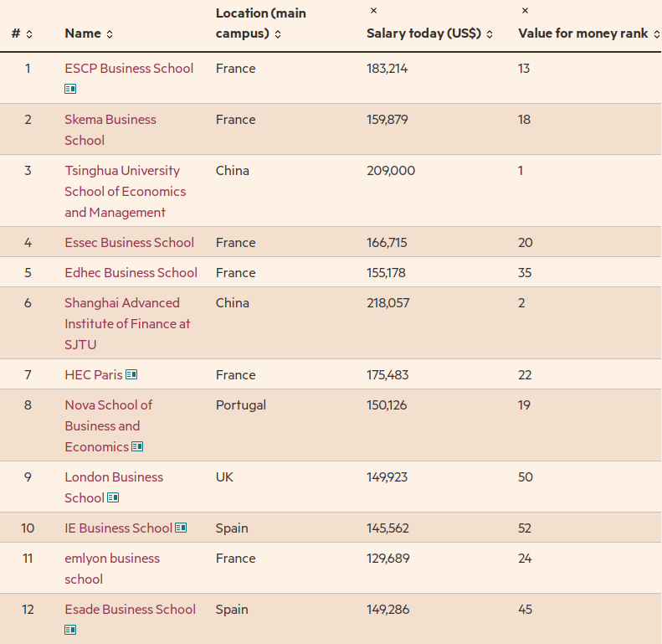Open Nova School profile card icon
This screenshot has width=662, height=644.
(x=137, y=446)
